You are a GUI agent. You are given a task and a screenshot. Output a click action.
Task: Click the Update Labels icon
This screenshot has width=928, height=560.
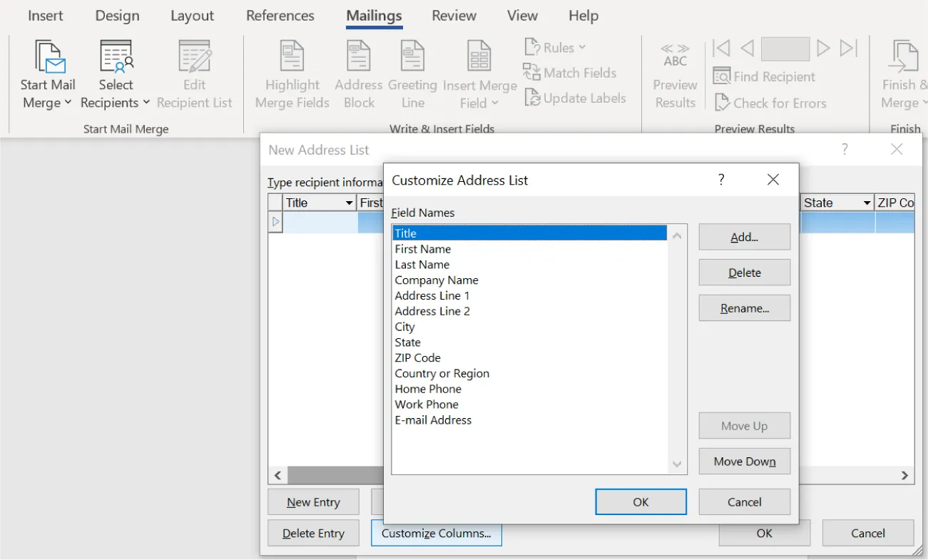[x=576, y=98]
